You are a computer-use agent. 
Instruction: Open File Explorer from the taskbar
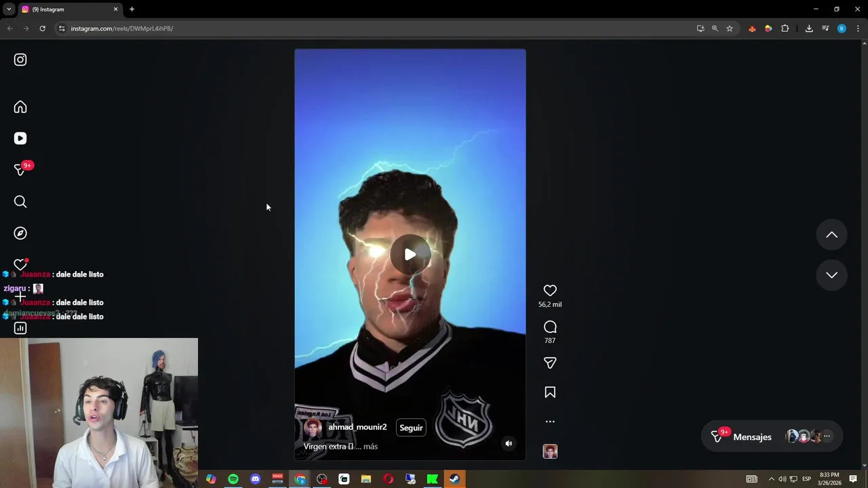[366, 479]
